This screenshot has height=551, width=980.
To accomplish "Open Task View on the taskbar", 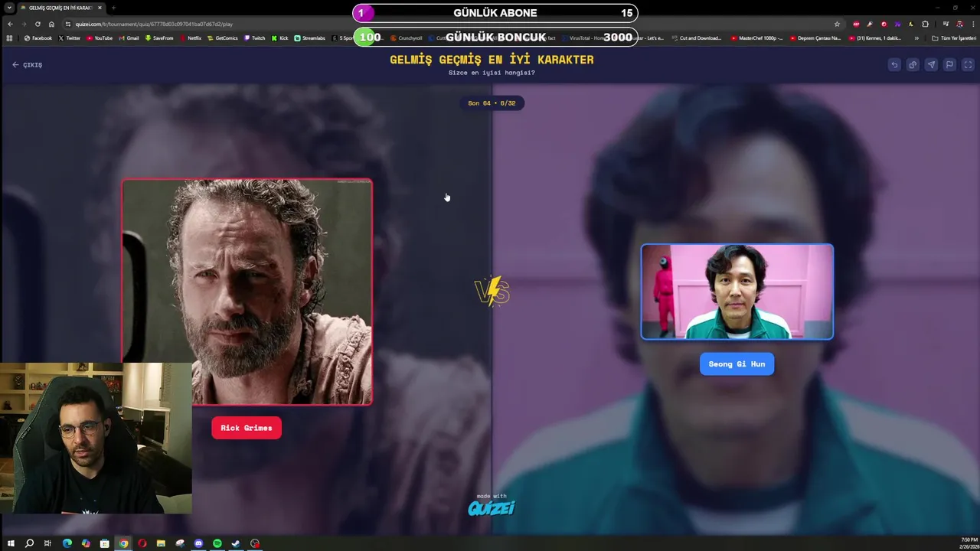I will click(x=47, y=543).
